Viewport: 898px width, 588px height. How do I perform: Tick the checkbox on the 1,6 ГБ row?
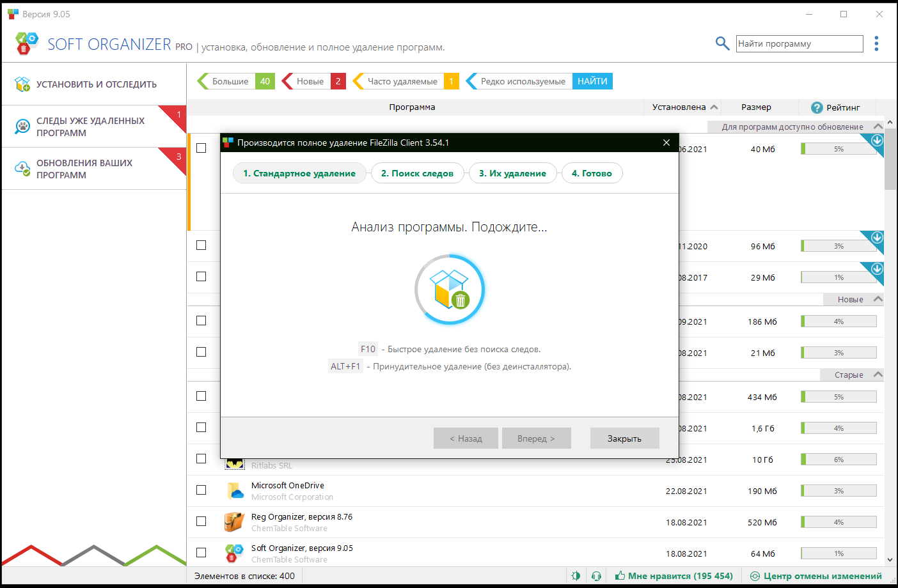(x=201, y=428)
